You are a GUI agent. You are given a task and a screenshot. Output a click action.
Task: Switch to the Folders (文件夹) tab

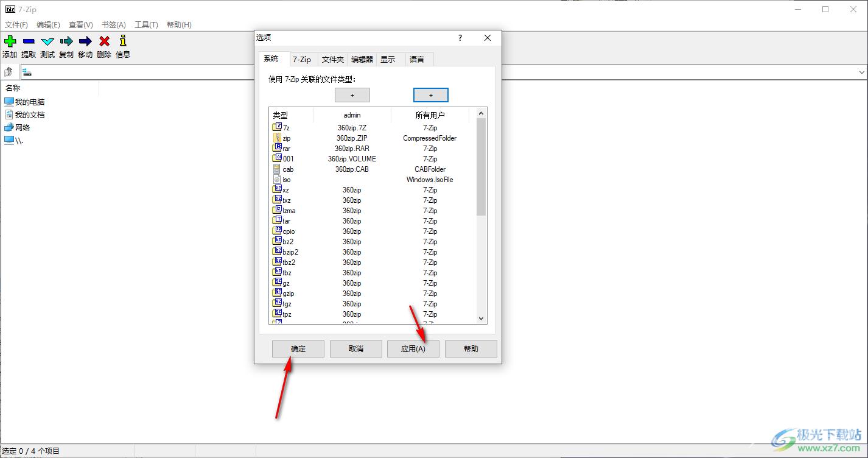(332, 59)
